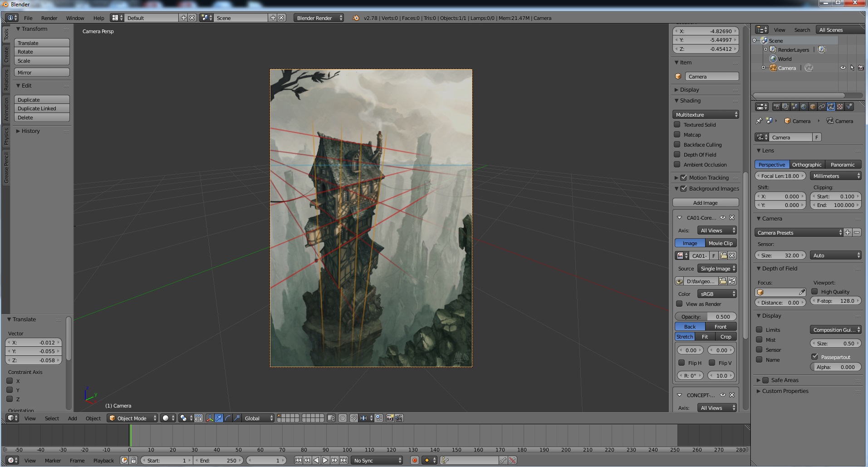The height and width of the screenshot is (467, 868).
Task: Open the Scene properties tab icon
Action: pyautogui.click(x=794, y=107)
